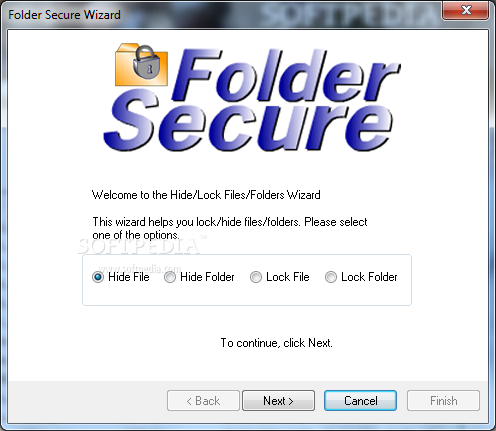Click the padlock folder logo icon
Viewport: 496px width, 431px height.
141,65
